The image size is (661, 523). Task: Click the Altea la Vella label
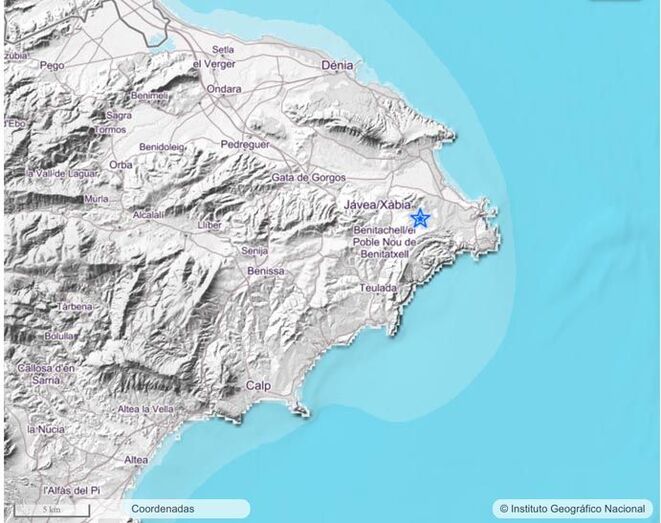(x=145, y=409)
